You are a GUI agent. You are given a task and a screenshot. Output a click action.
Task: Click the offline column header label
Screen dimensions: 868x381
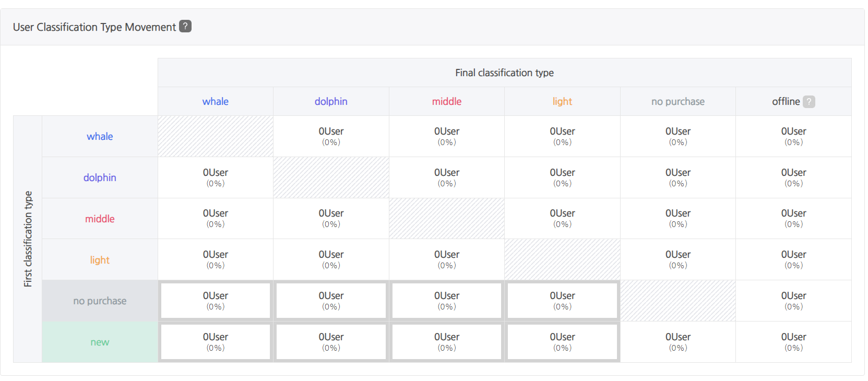click(x=786, y=101)
